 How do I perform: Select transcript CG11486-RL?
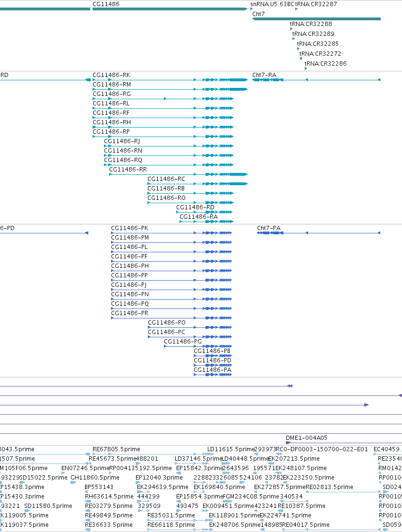pyautogui.click(x=111, y=103)
